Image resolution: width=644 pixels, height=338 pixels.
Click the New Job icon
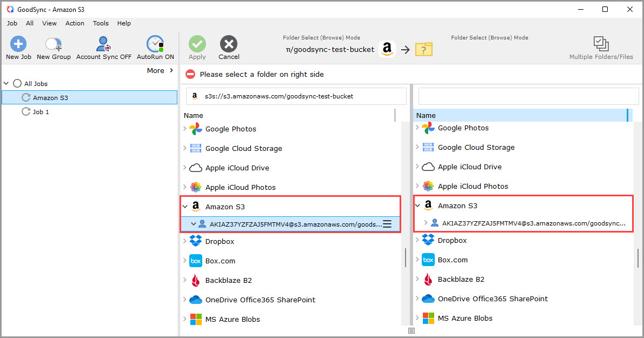(18, 44)
